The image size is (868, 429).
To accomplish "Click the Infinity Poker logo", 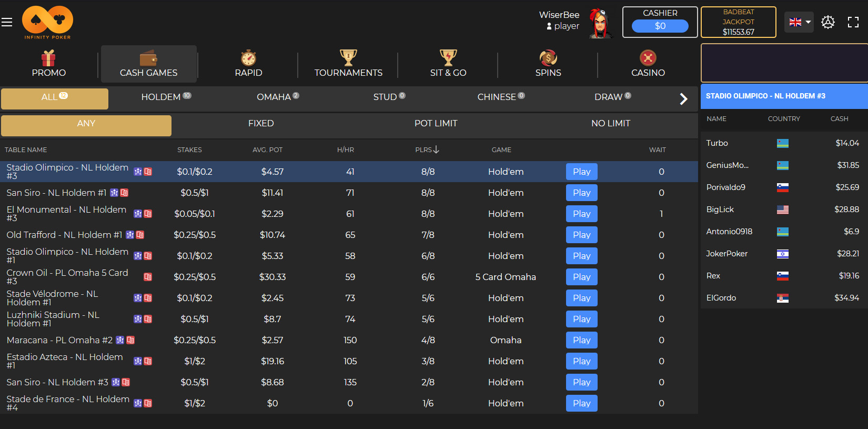I will point(47,23).
